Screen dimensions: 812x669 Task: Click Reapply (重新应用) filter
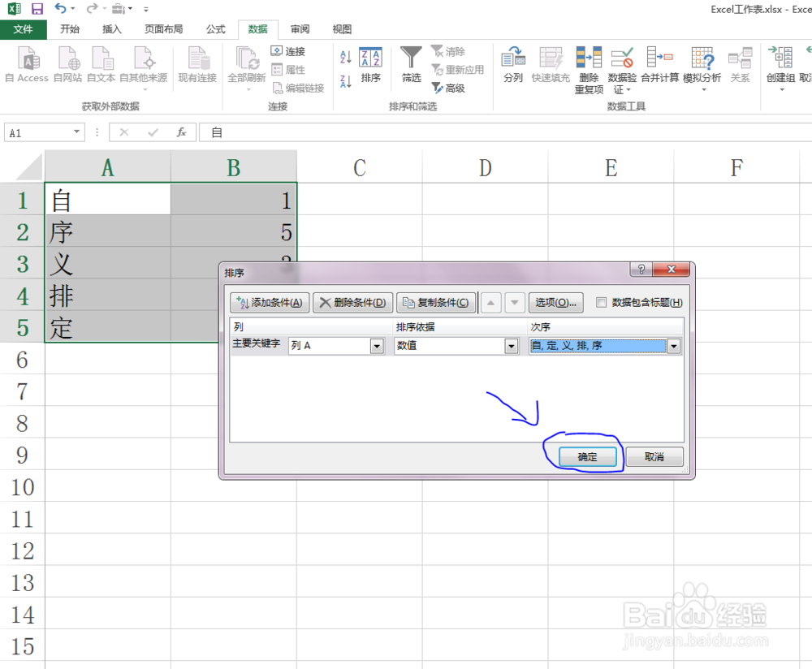(x=458, y=69)
